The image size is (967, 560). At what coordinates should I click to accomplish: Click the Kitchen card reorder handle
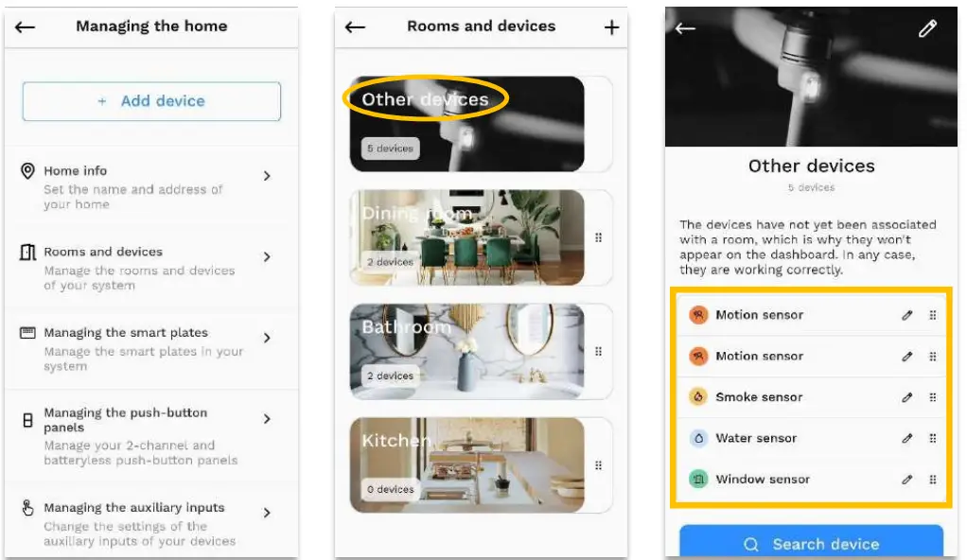pos(598,465)
